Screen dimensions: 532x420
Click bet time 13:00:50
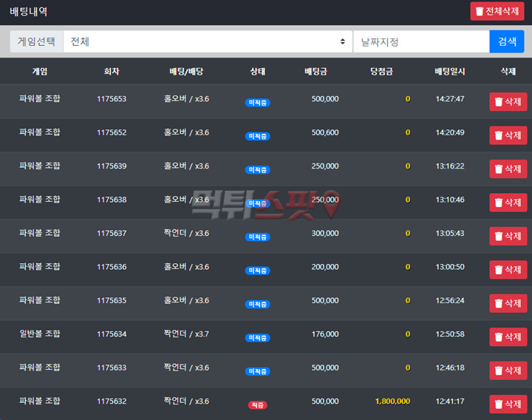click(450, 267)
